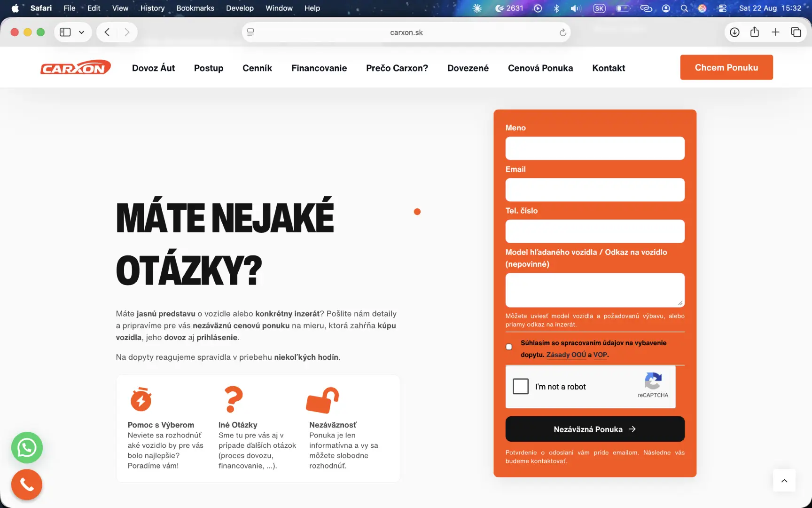812x508 pixels.
Task: Open a new Safari tab
Action: [x=775, y=32]
